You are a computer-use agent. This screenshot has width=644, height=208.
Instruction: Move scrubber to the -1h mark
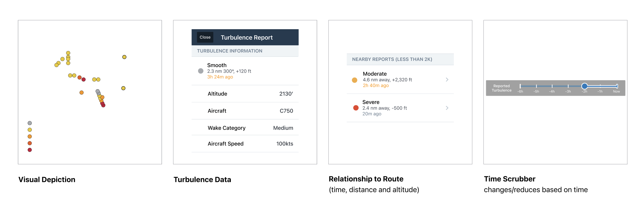pos(600,86)
